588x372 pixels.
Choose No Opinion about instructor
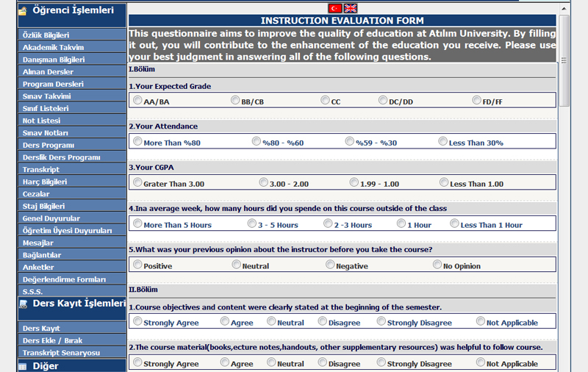437,265
